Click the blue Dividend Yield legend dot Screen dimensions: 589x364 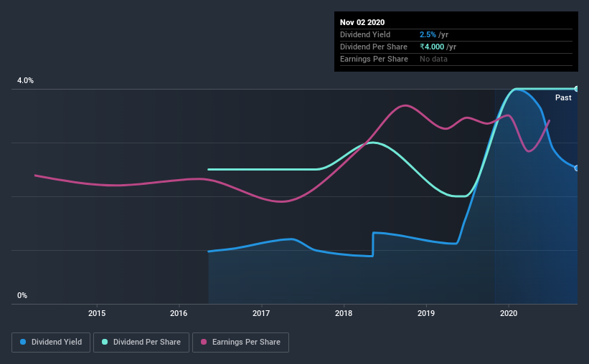(23, 342)
